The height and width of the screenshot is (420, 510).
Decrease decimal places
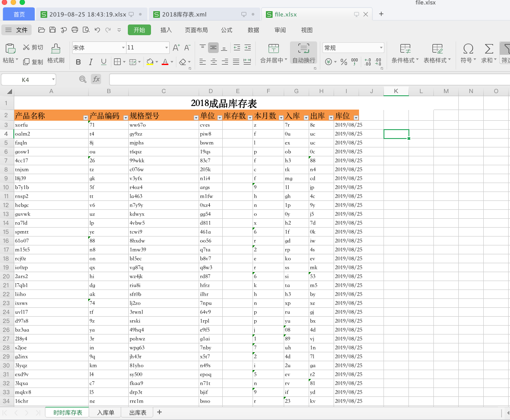click(378, 62)
